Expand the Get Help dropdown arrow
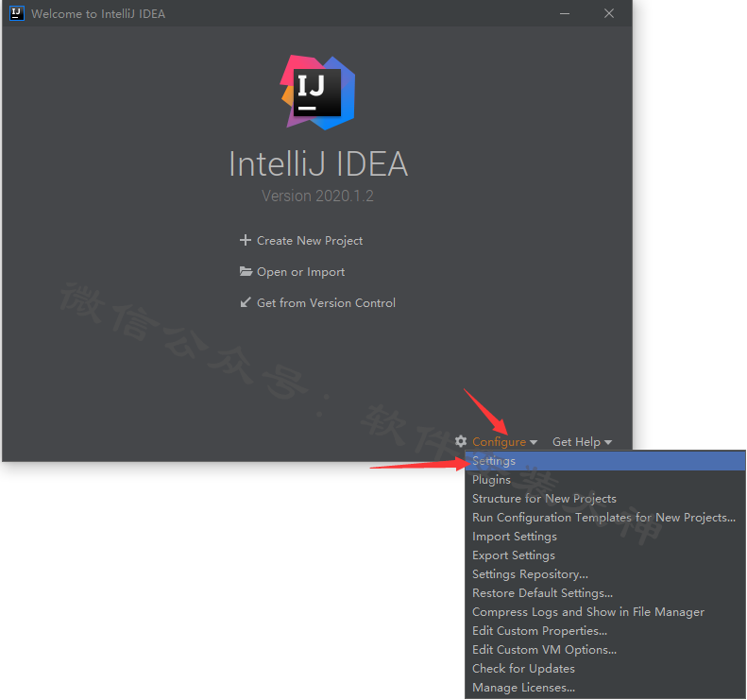 pyautogui.click(x=608, y=443)
